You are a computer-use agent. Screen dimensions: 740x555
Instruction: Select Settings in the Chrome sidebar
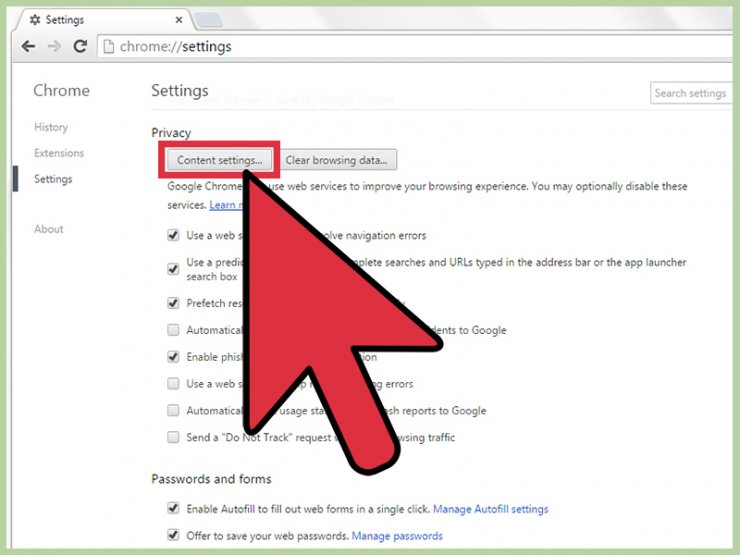tap(53, 179)
